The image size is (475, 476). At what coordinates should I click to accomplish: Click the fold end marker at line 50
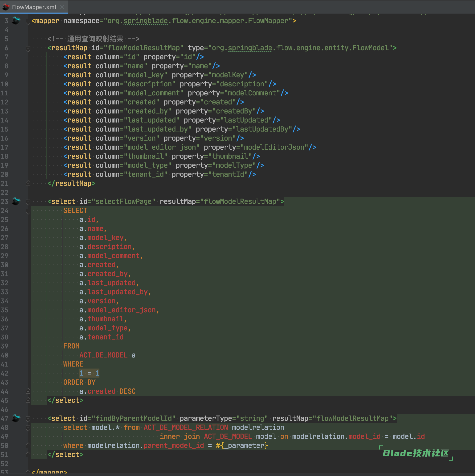point(28,446)
